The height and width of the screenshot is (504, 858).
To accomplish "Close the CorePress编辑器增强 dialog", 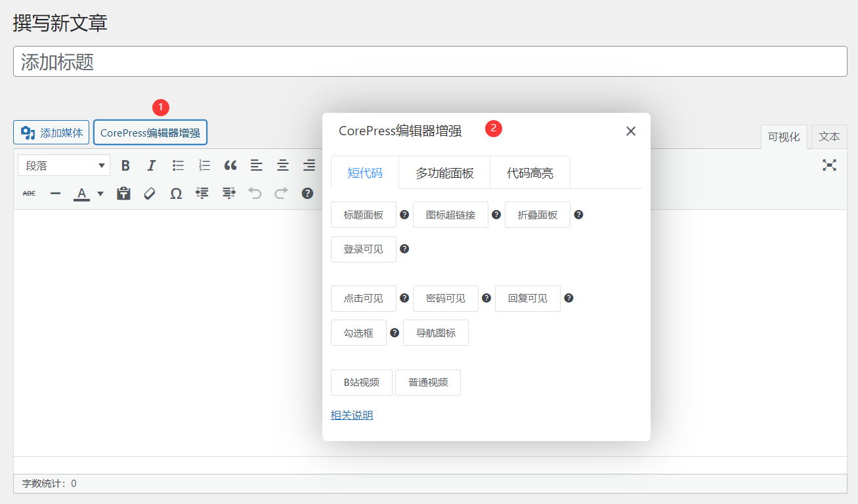I will point(631,131).
